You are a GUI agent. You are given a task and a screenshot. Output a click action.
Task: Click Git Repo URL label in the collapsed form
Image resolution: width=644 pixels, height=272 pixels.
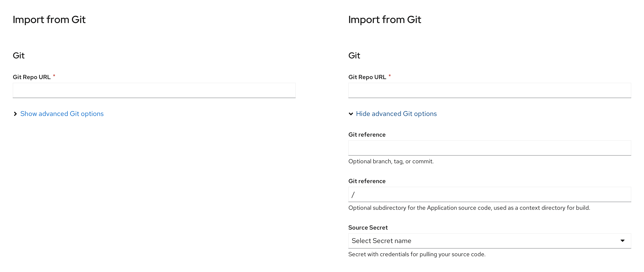click(31, 77)
